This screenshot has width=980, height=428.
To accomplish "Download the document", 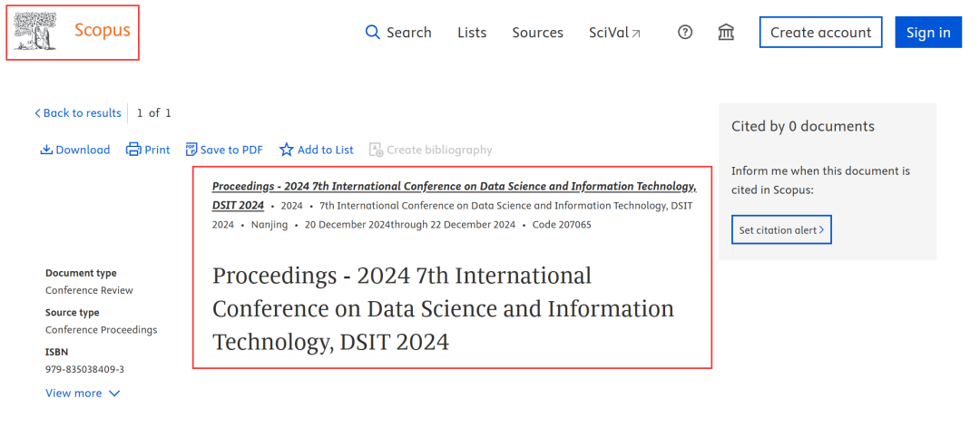I will [75, 150].
